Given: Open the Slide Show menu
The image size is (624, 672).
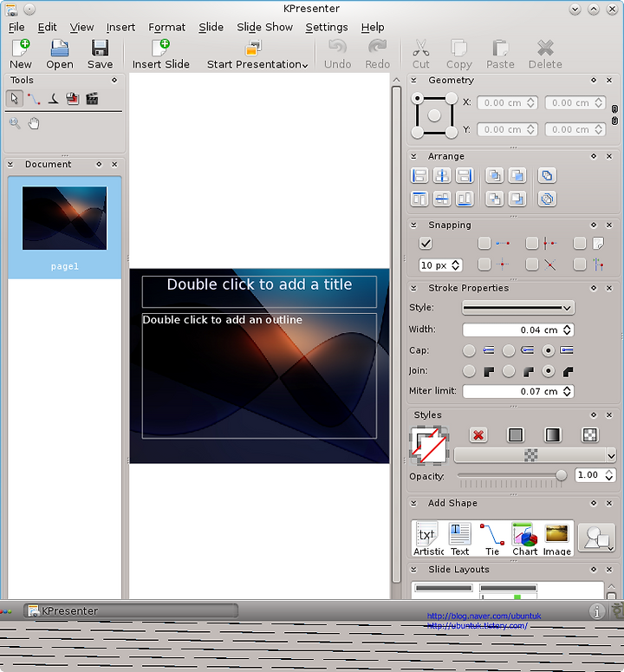Looking at the screenshot, I should pos(264,27).
